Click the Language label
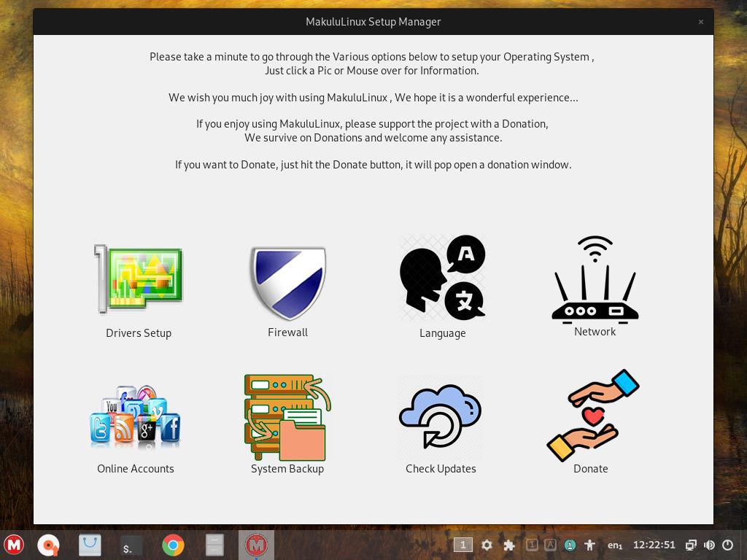Screen dimensions: 747x560 tap(443, 333)
